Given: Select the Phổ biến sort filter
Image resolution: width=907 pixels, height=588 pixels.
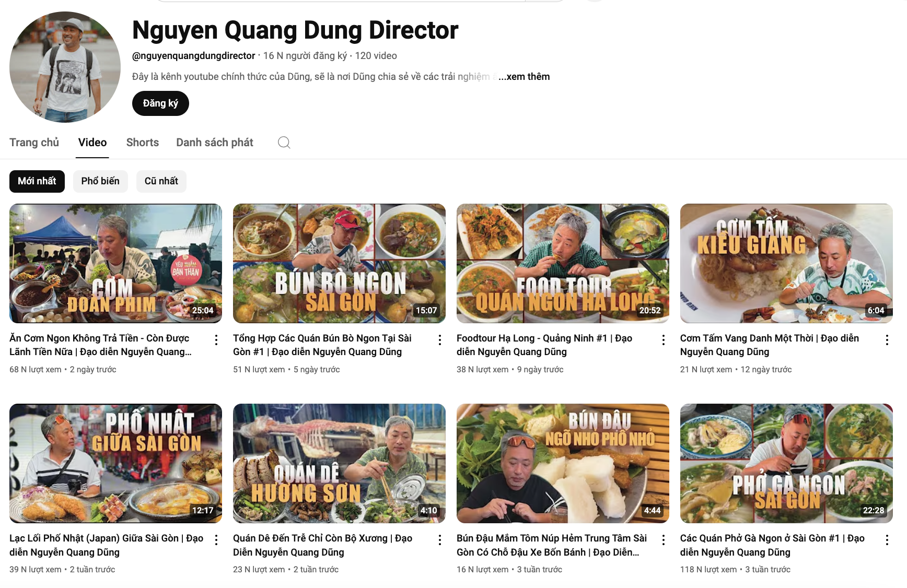Looking at the screenshot, I should tap(100, 181).
